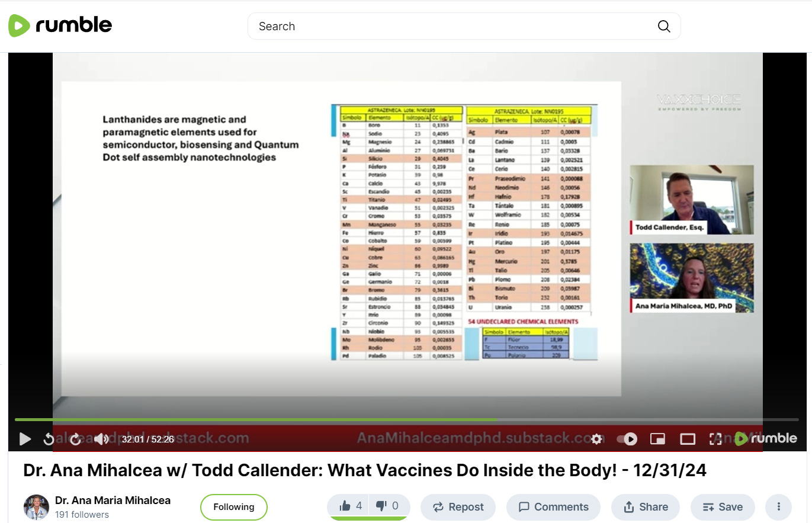Viewport: 812px width, 523px height.
Task: Save the video to a playlist
Action: click(x=723, y=507)
